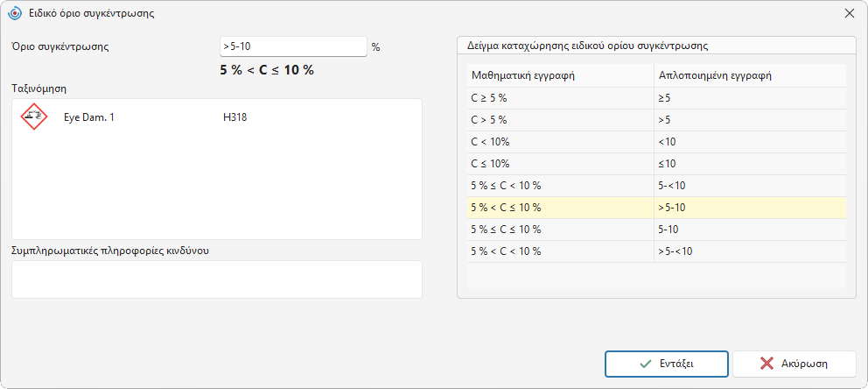Click the Συμπληρωματικές πληροφορίες κινδύνου text box
The width and height of the screenshot is (868, 389).
(217, 279)
